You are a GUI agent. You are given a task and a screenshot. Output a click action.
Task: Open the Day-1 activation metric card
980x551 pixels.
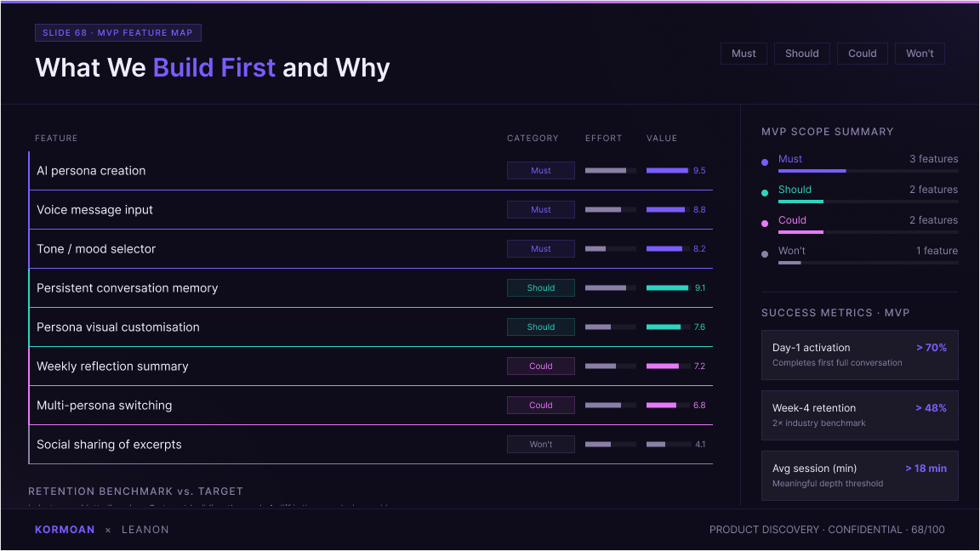pos(859,355)
